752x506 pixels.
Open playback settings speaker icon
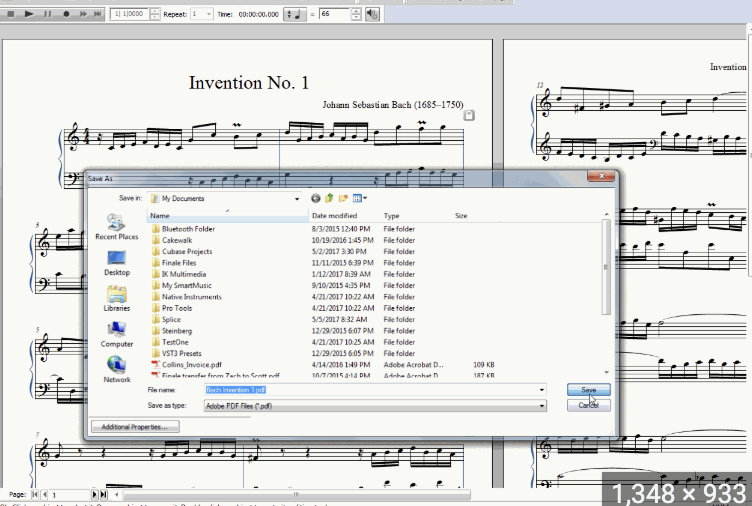coord(372,14)
